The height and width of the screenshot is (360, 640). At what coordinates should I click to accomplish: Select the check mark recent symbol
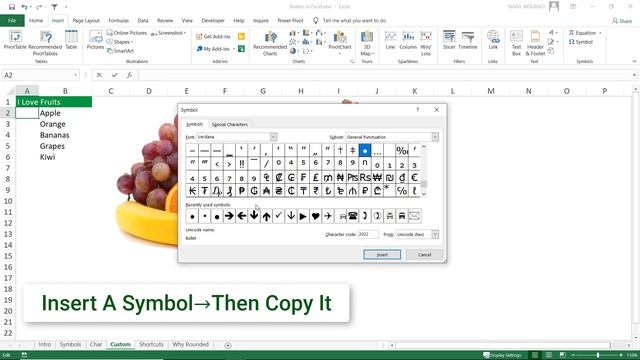point(279,216)
